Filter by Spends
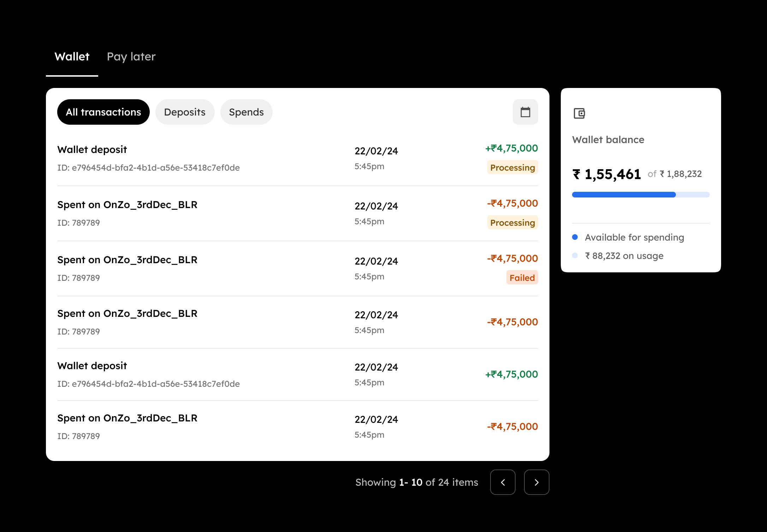 246,112
